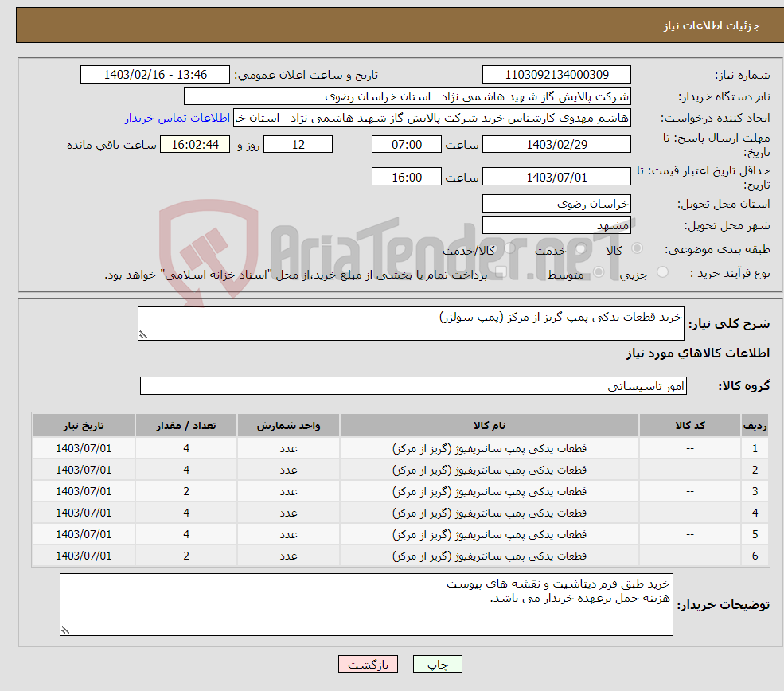Click the ردیف column header
This screenshot has width=784, height=691.
click(x=755, y=425)
